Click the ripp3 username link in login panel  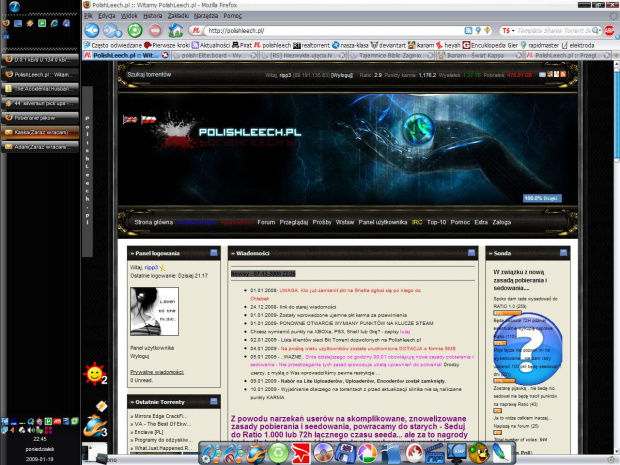(151, 267)
